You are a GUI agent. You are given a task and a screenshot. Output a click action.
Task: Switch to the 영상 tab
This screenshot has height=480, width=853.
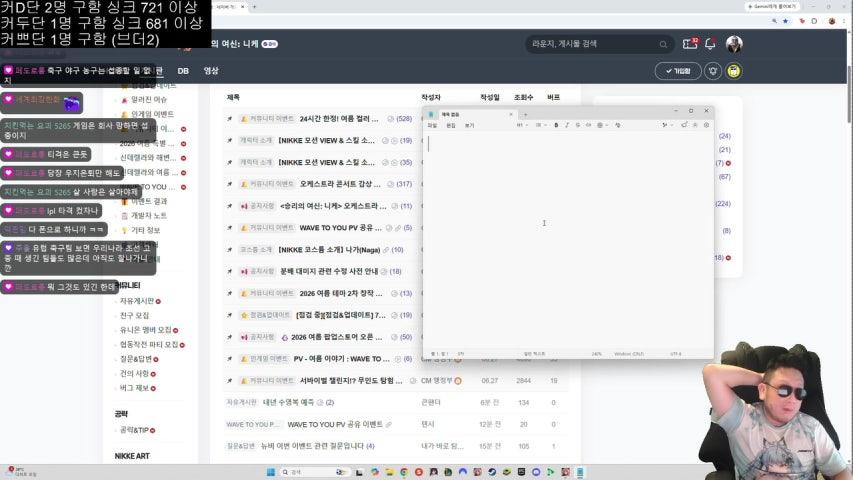click(211, 71)
